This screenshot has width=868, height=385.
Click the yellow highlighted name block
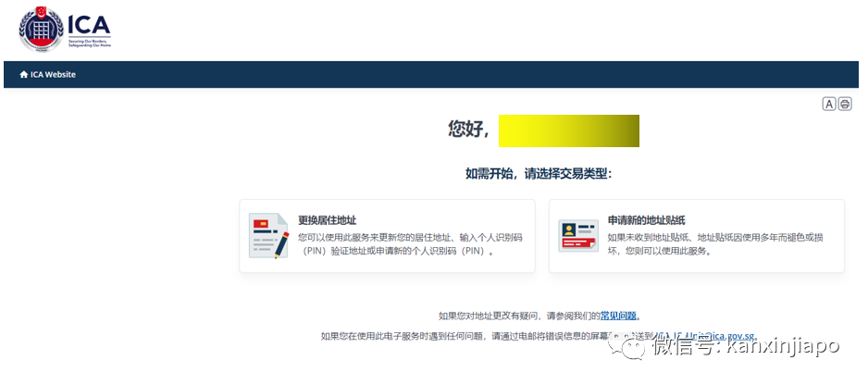(x=568, y=130)
